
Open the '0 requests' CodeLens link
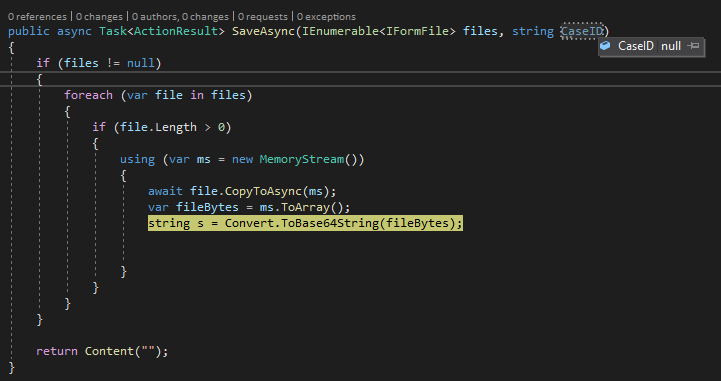263,17
